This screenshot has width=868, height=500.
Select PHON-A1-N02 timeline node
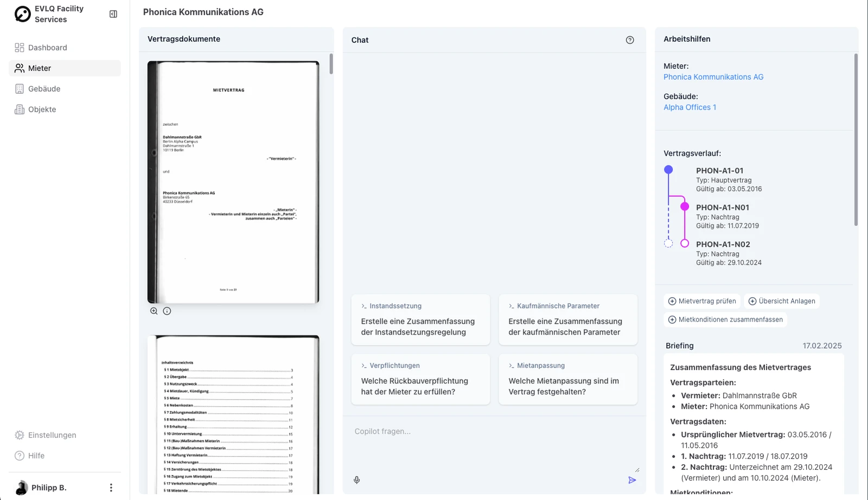[x=685, y=243]
